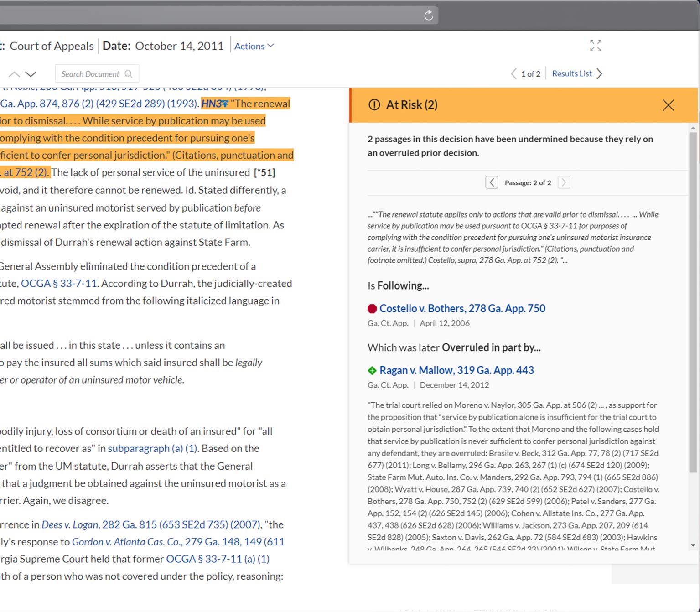700x612 pixels.
Task: Go to next result with the right chevron
Action: [x=600, y=74]
